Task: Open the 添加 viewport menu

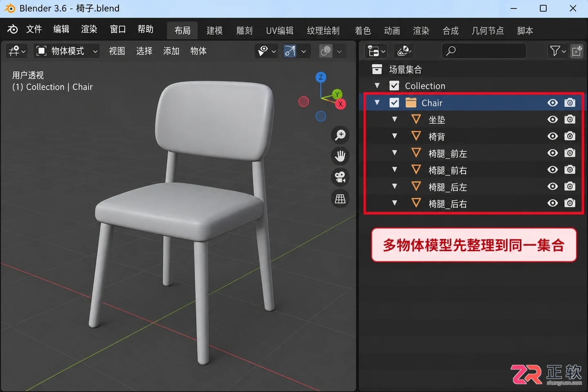Action: 171,51
